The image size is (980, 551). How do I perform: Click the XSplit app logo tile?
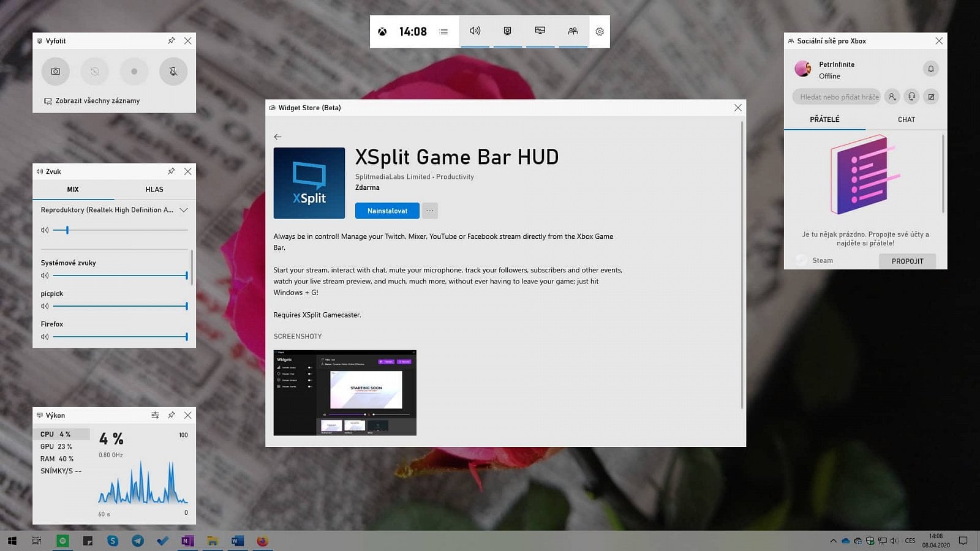[309, 183]
